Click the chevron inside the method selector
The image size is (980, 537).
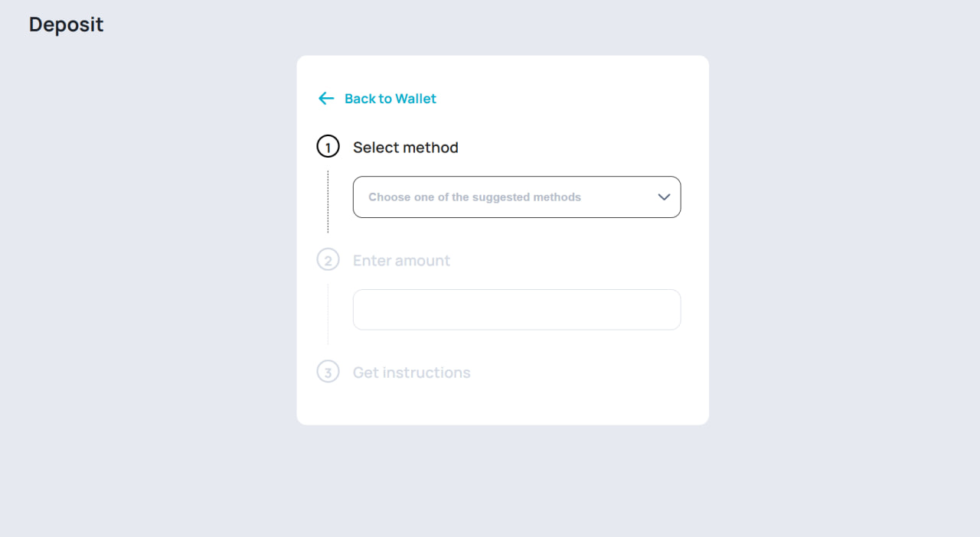click(663, 197)
